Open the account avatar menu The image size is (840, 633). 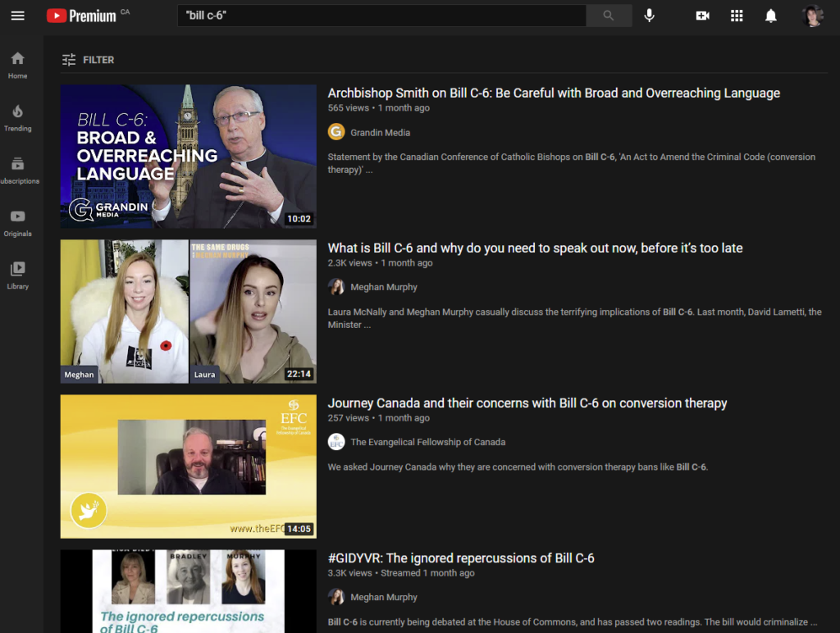pos(813,16)
